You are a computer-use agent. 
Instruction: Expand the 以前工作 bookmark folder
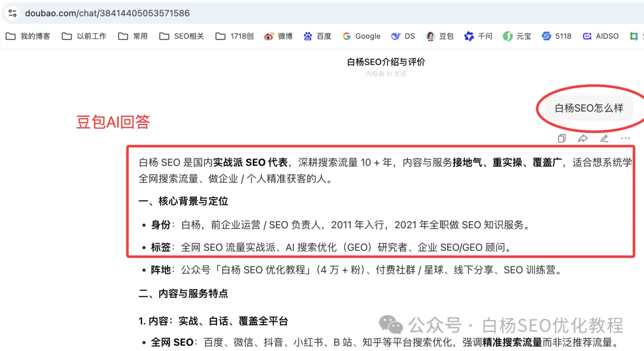[x=84, y=36]
